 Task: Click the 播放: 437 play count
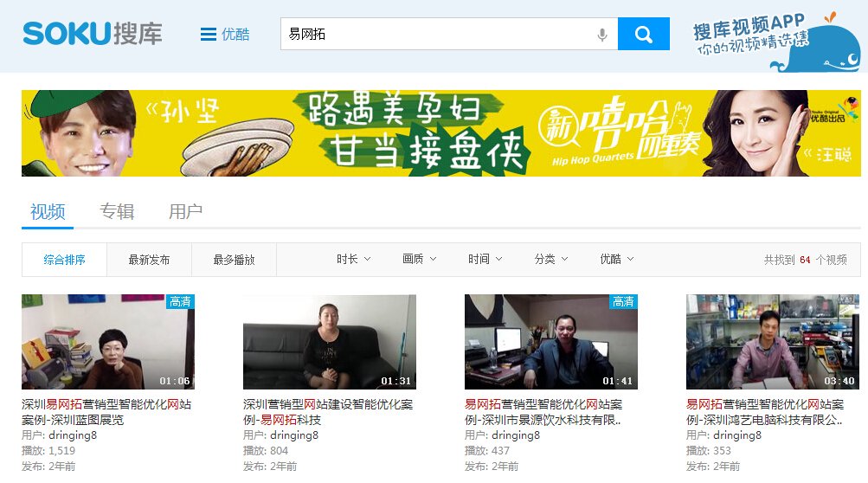(487, 451)
